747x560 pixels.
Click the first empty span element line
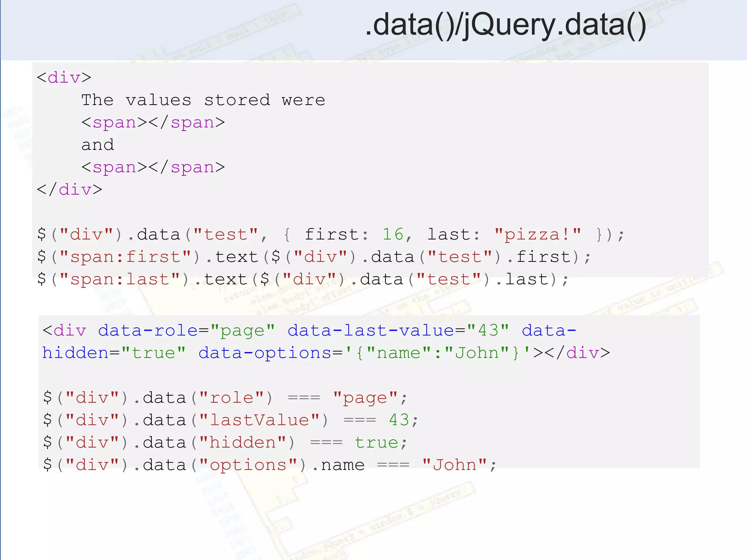[153, 122]
